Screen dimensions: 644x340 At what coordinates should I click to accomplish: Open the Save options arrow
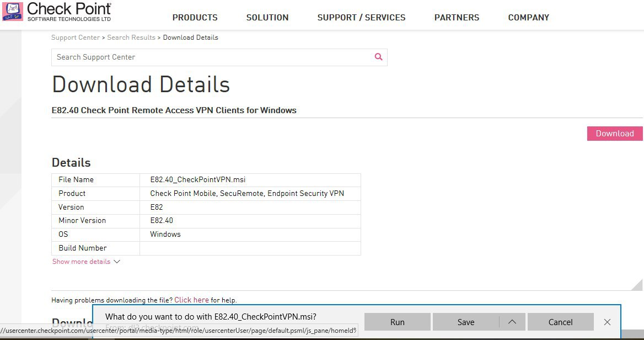pos(512,322)
